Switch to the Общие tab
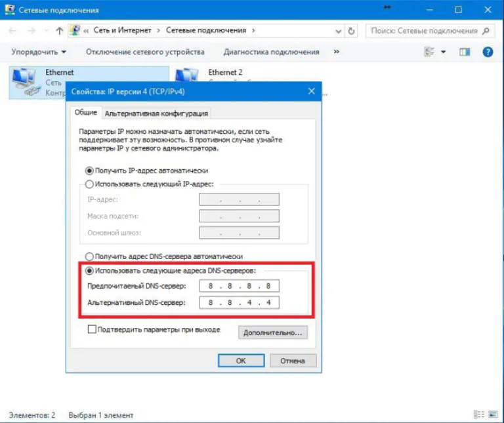 (85, 112)
